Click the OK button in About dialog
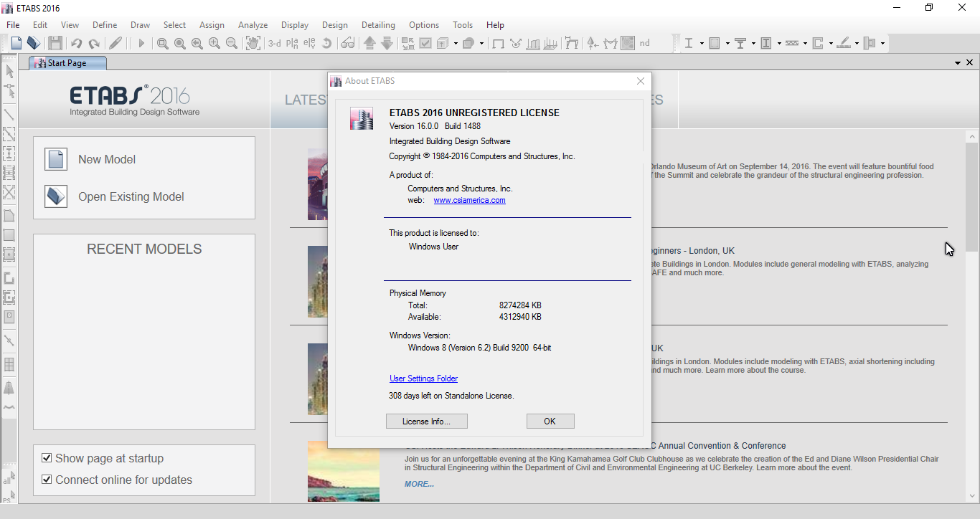 tap(550, 422)
